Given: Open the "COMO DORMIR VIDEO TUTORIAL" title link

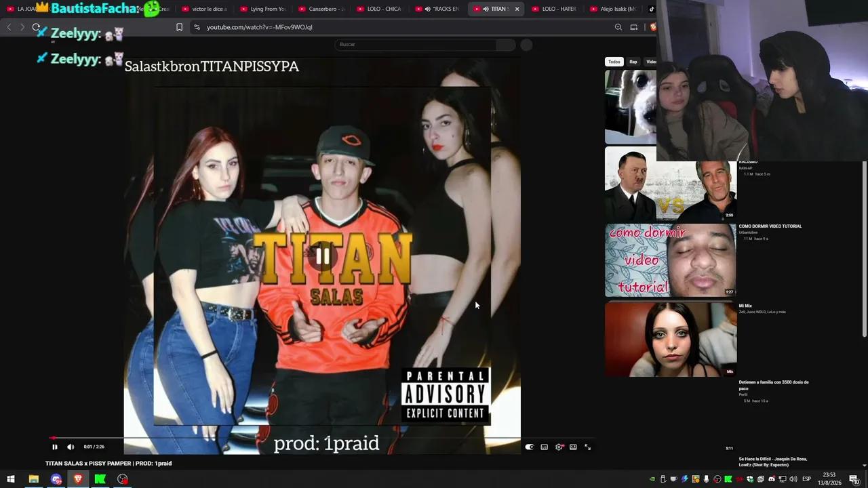Looking at the screenshot, I should (x=770, y=226).
